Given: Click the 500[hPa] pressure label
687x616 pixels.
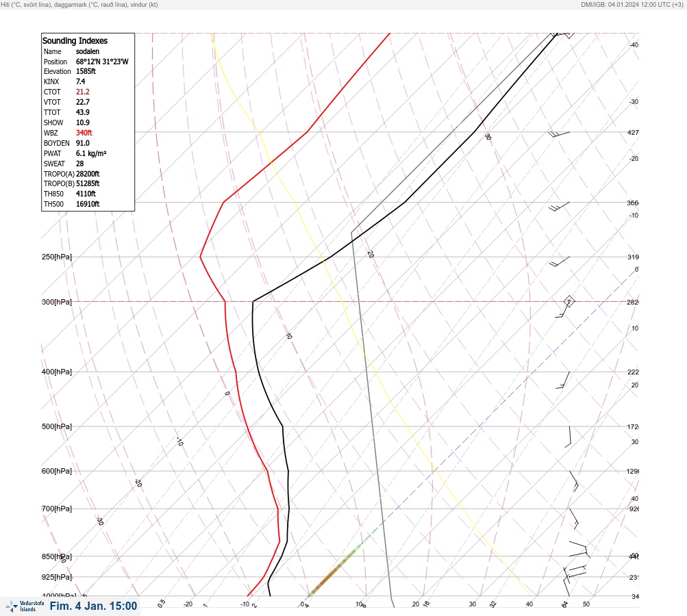Looking at the screenshot, I should coord(57,426).
